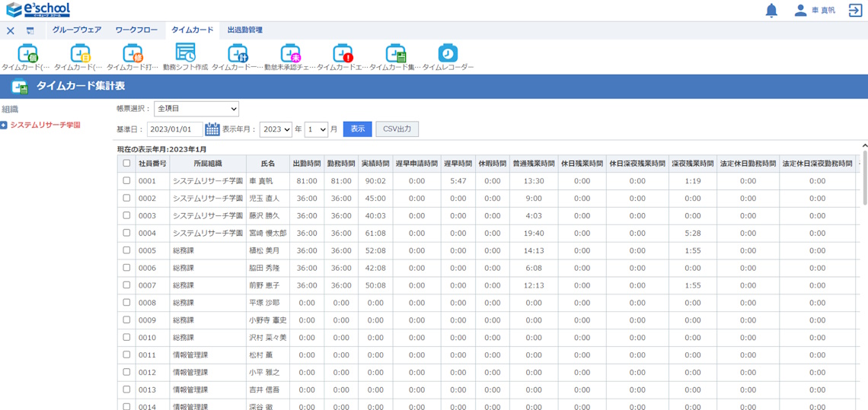
Task: Expand the システムリサーチ学園 tree node
Action: tap(4, 125)
